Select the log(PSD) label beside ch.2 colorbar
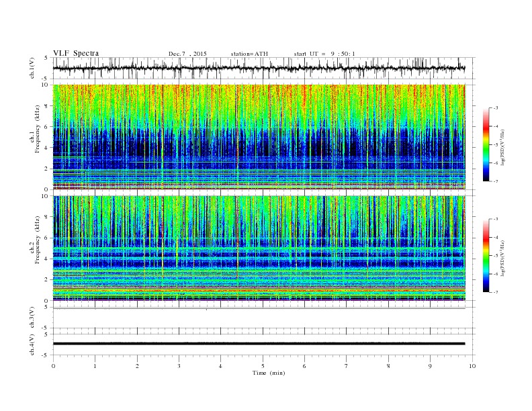This screenshot has width=532, height=411. click(x=502, y=258)
